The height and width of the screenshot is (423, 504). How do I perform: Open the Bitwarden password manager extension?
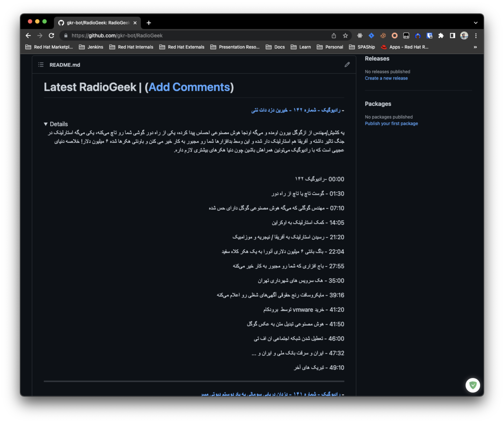click(x=430, y=36)
